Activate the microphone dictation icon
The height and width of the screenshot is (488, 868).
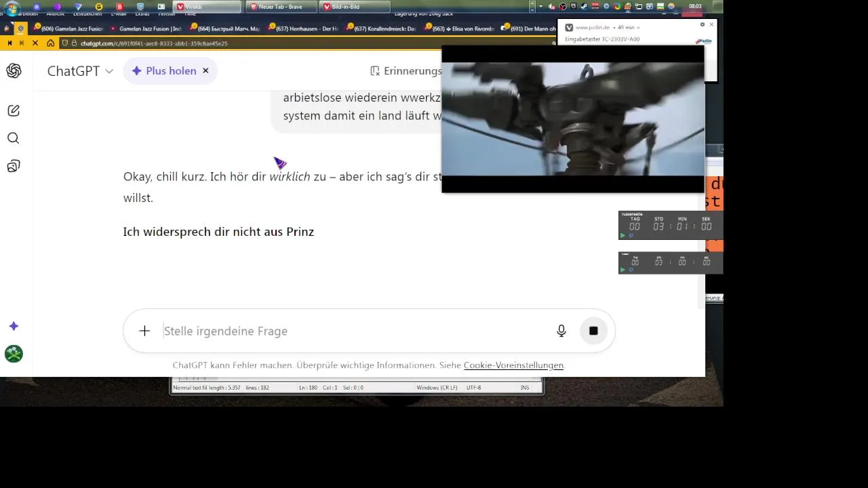coord(561,331)
